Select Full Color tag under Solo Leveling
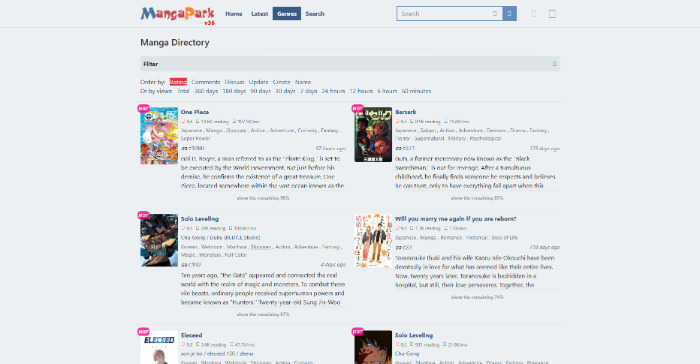The height and width of the screenshot is (364, 700). pyautogui.click(x=236, y=255)
